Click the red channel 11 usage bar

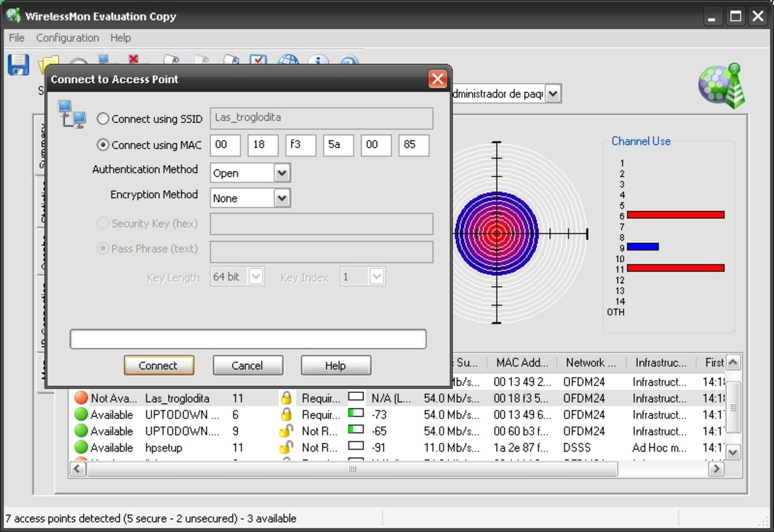click(676, 268)
